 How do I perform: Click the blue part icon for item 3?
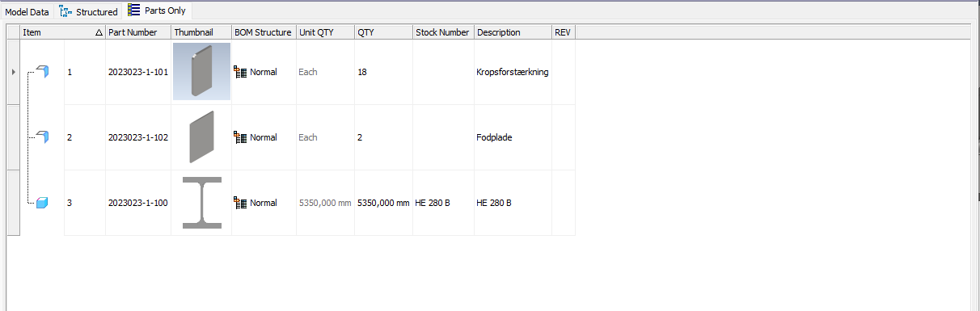pos(42,203)
